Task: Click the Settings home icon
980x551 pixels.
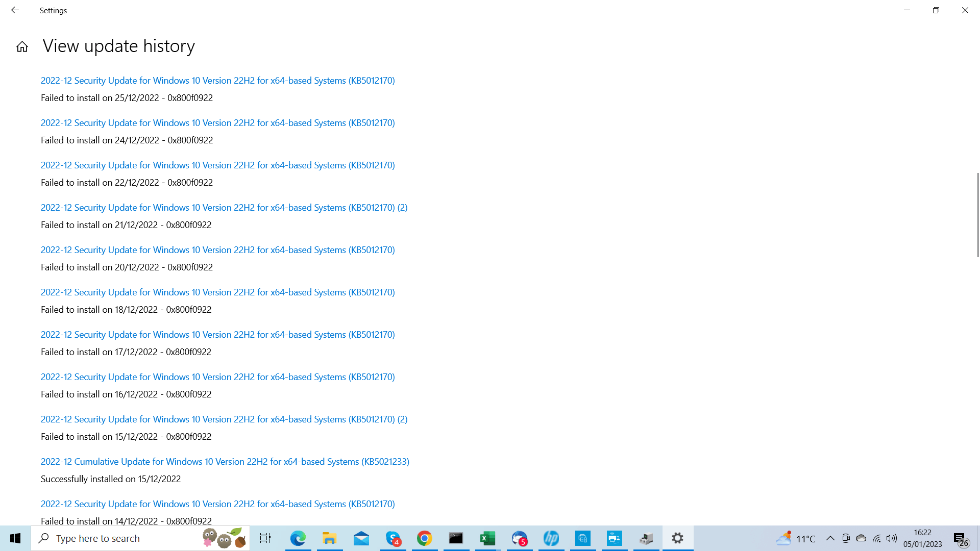Action: 22,47
